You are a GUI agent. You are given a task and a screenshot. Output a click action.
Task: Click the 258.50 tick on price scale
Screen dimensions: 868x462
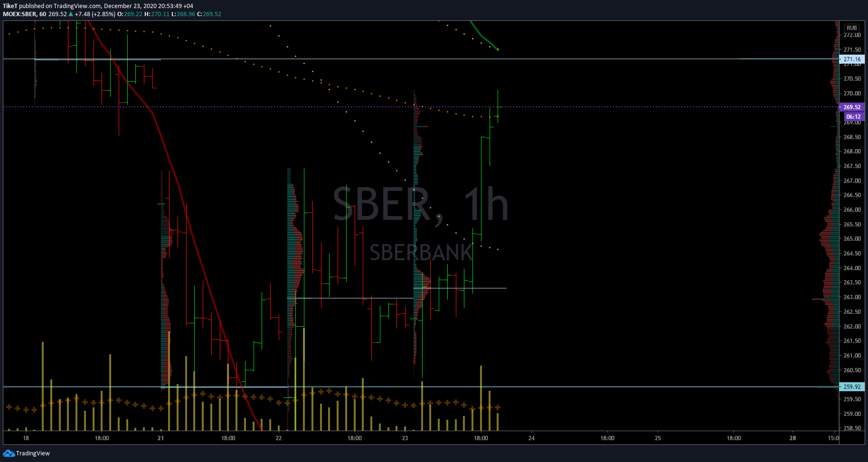tap(852, 428)
